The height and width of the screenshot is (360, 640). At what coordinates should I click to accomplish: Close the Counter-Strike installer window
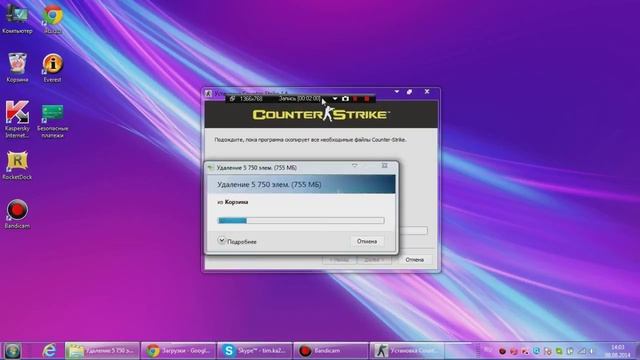[x=427, y=91]
